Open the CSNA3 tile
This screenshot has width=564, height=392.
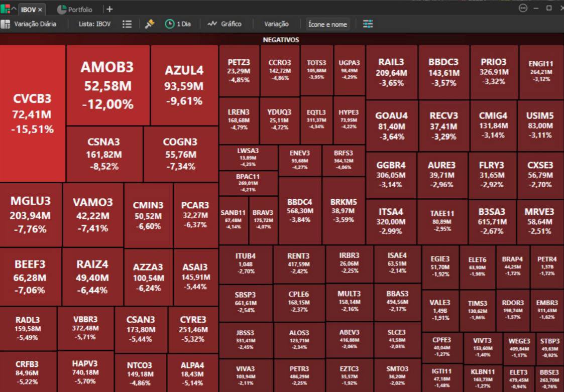click(x=104, y=154)
